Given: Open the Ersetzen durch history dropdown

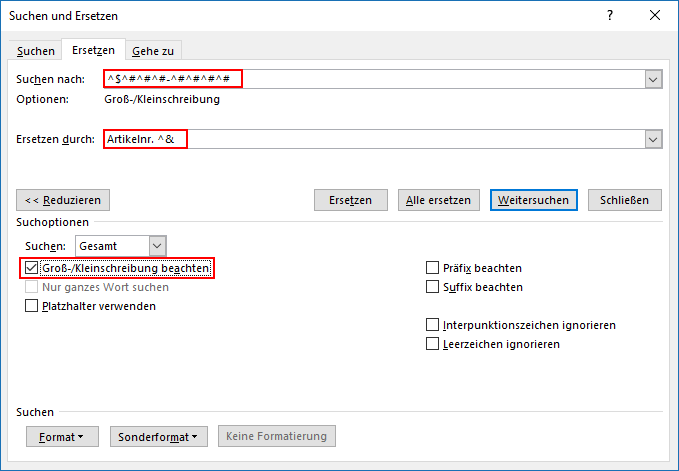Looking at the screenshot, I should tap(653, 139).
